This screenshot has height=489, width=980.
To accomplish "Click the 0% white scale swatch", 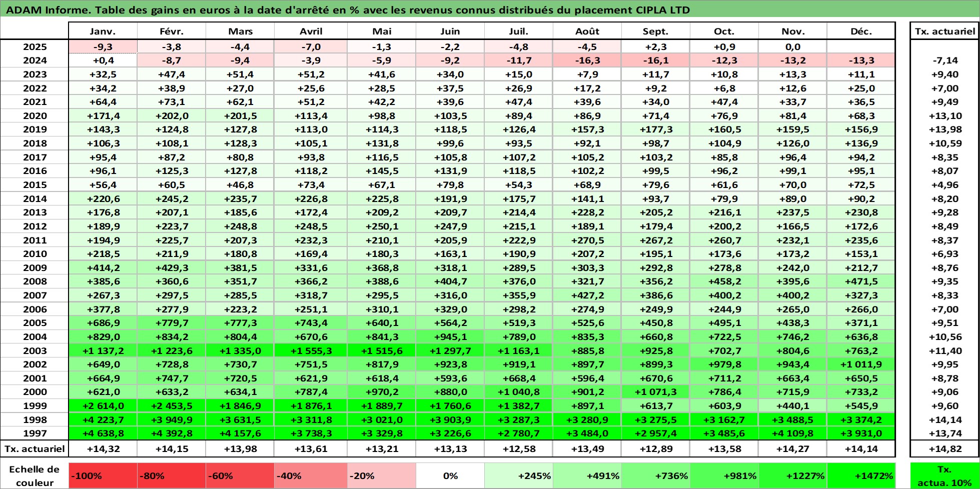I will (450, 476).
